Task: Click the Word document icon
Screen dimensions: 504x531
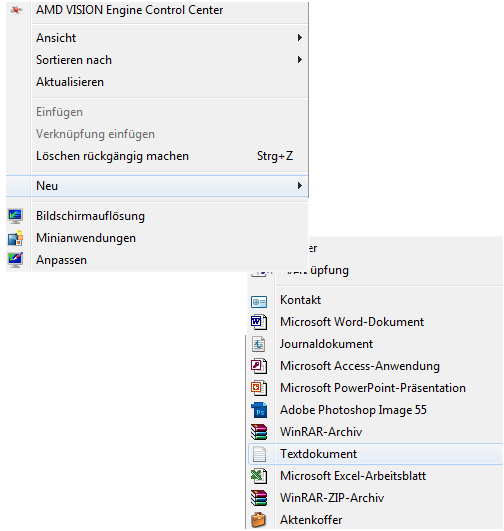Action: (259, 322)
